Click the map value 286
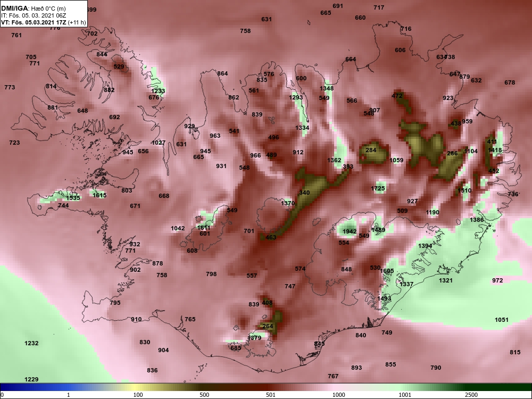The height and width of the screenshot is (399, 532). (452, 153)
